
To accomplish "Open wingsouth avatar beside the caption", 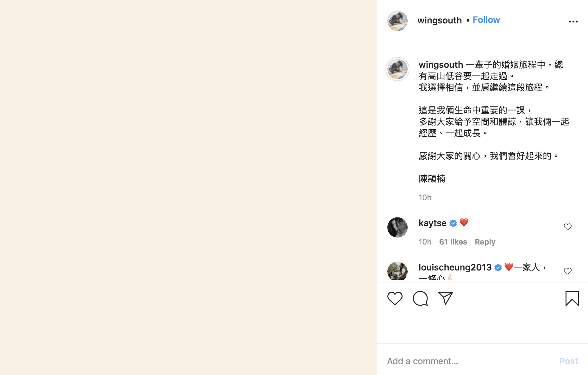I will (397, 69).
